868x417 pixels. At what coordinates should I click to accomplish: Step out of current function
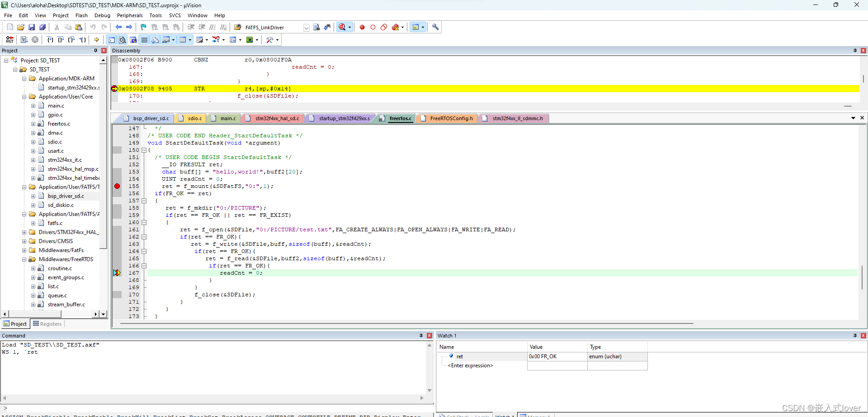coord(71,40)
